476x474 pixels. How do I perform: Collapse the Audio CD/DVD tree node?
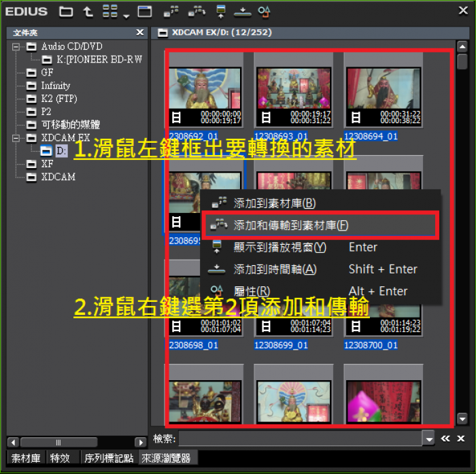pyautogui.click(x=16, y=47)
